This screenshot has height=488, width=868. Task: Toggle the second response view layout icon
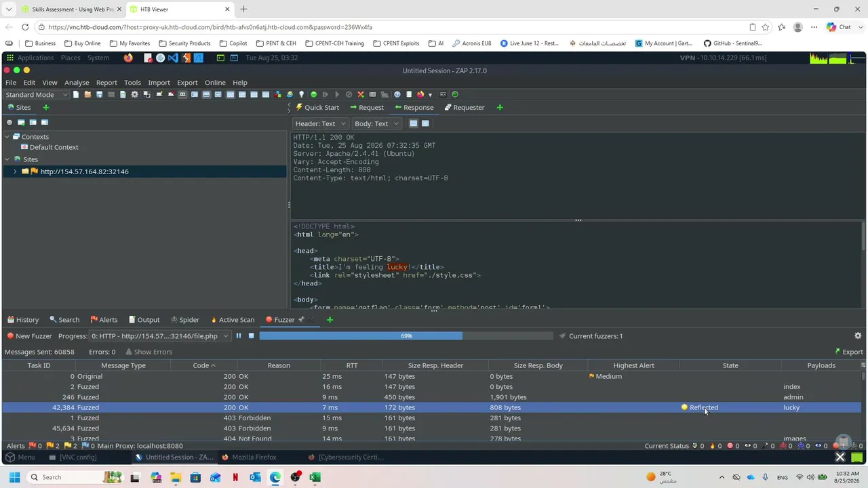pos(425,123)
